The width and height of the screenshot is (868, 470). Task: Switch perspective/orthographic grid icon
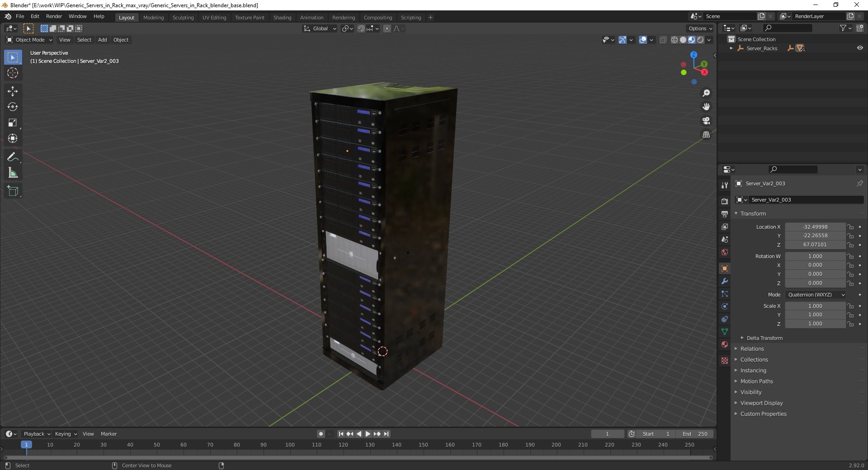tap(706, 135)
